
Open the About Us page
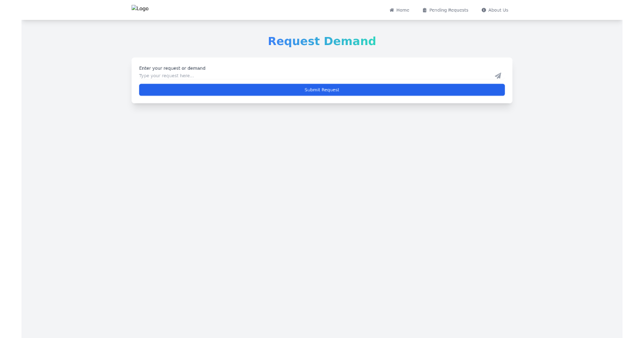(495, 10)
